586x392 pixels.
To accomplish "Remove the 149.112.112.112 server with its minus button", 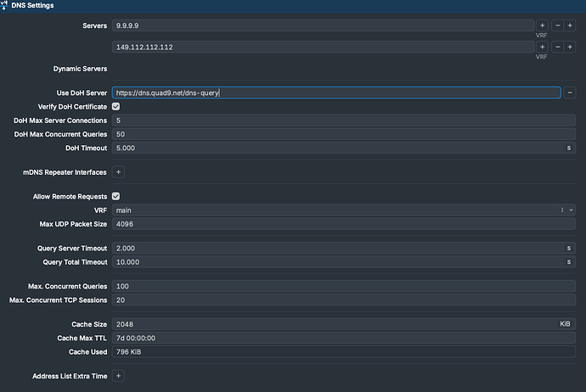I will coord(558,47).
